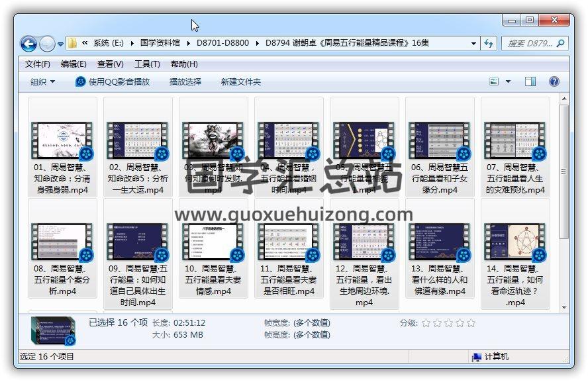The height and width of the screenshot is (382, 588).
Task: Open the view options dropdown arrow
Action: [x=508, y=81]
